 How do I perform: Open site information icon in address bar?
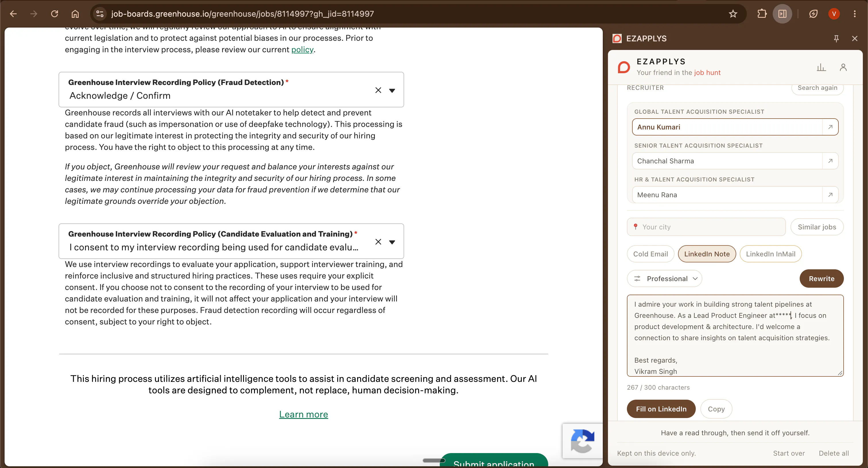pyautogui.click(x=100, y=14)
